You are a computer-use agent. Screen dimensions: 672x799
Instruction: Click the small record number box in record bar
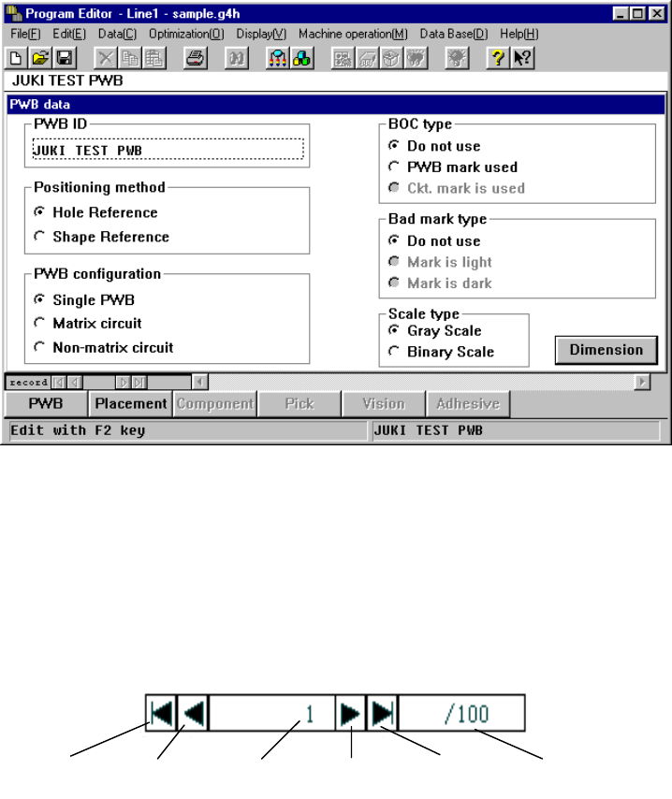[99, 382]
